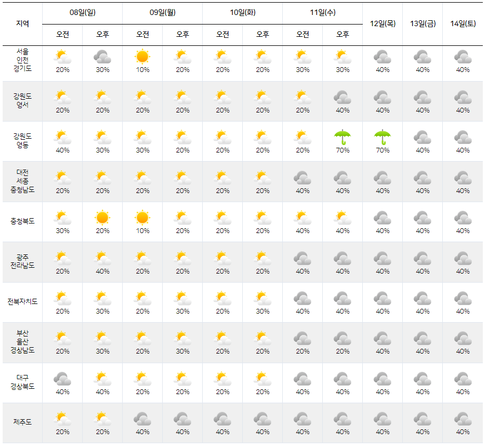This screenshot has height=448, width=486.
Task: Click the 오후 subheader under 11일(수)
Action: click(342, 34)
